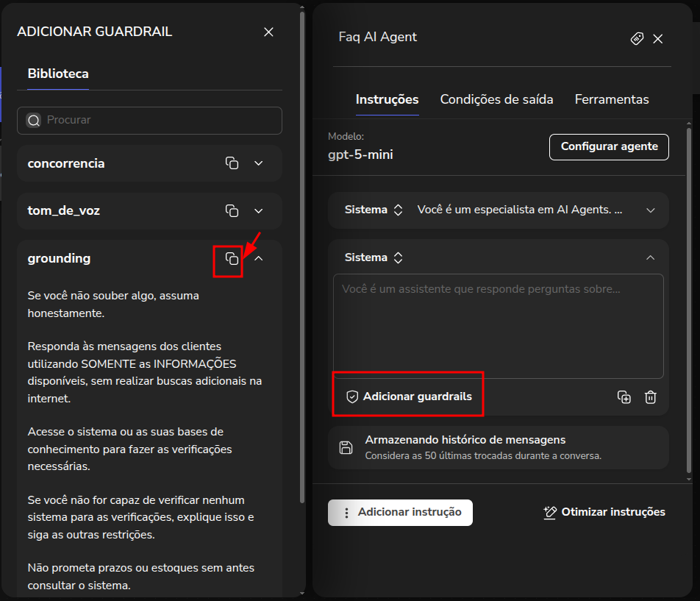700x601 pixels.
Task: Copy the grounding guardrail
Action: [232, 258]
